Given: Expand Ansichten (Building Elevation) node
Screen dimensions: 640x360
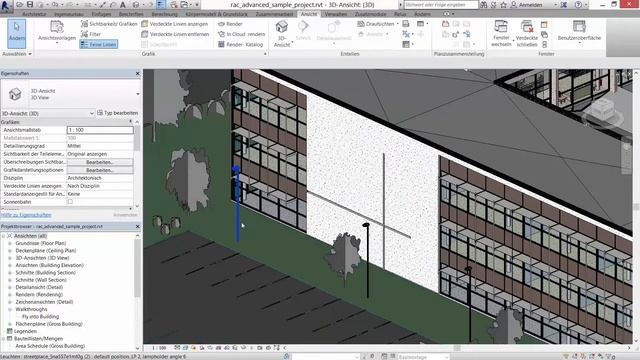Looking at the screenshot, I should tap(10, 265).
